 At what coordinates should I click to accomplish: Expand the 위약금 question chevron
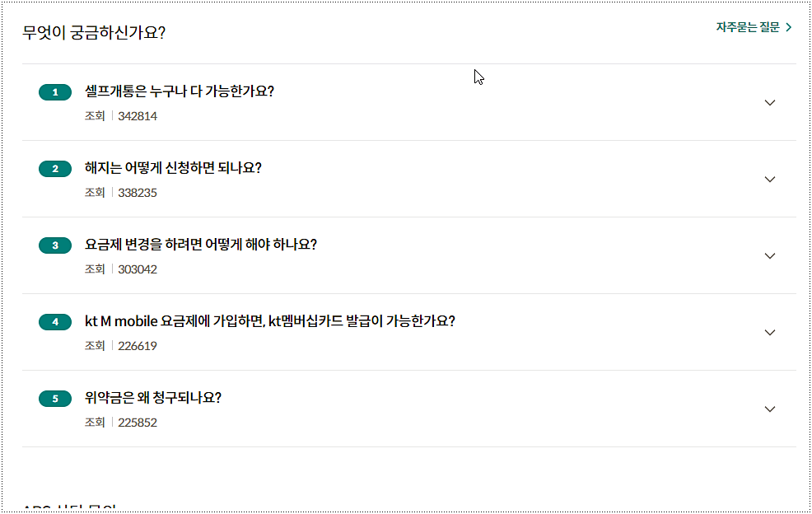[770, 409]
